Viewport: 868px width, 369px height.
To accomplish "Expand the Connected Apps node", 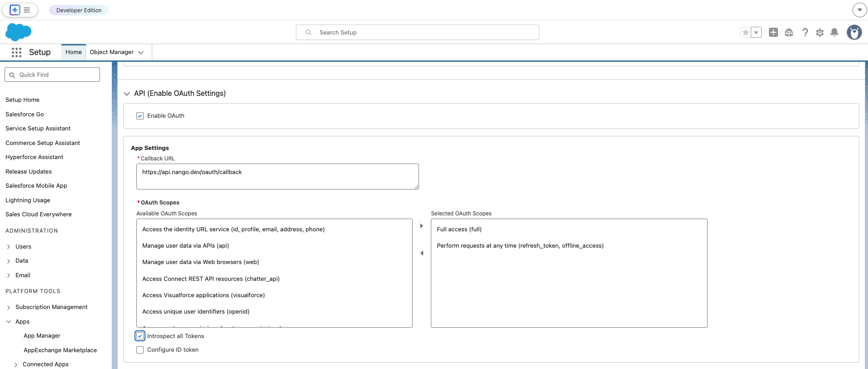I will (16, 364).
